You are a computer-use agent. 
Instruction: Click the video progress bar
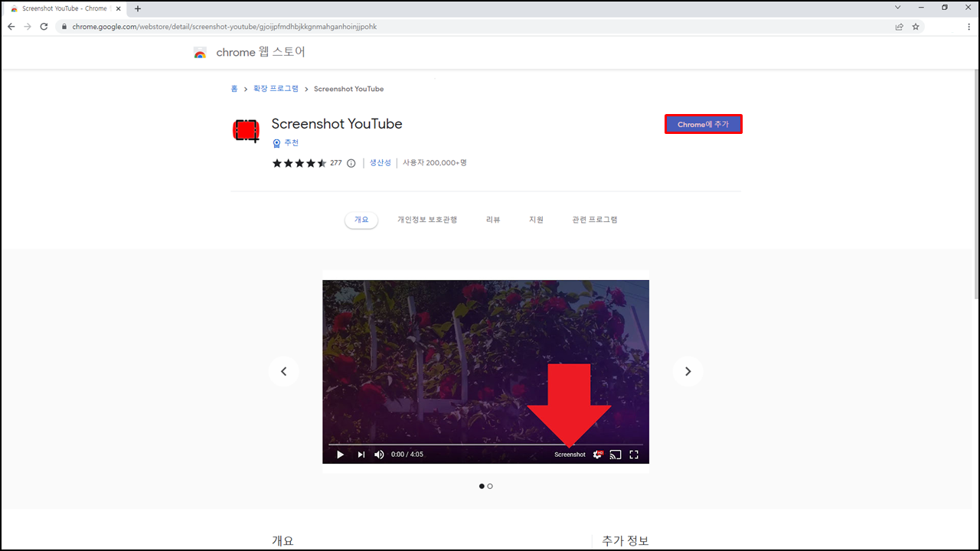[485, 444]
